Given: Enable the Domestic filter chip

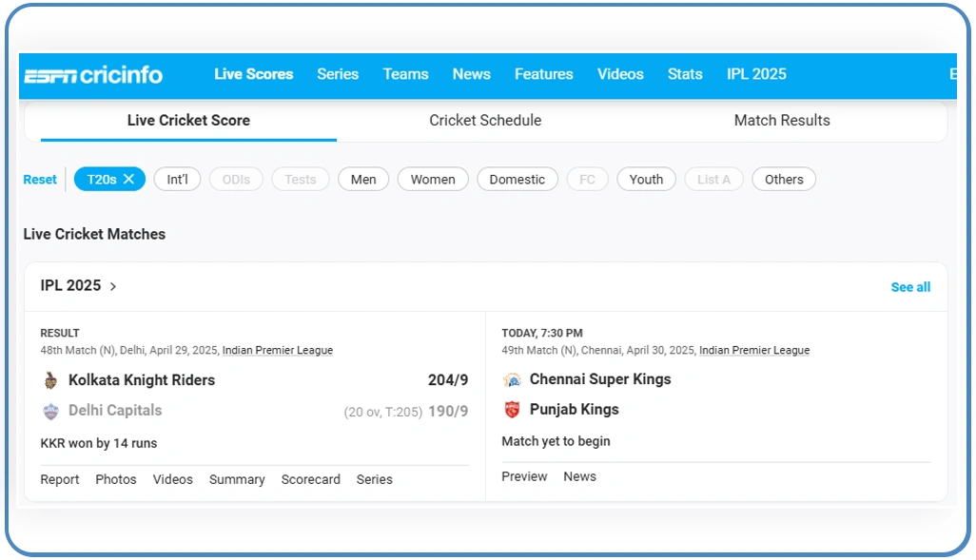Looking at the screenshot, I should (517, 179).
